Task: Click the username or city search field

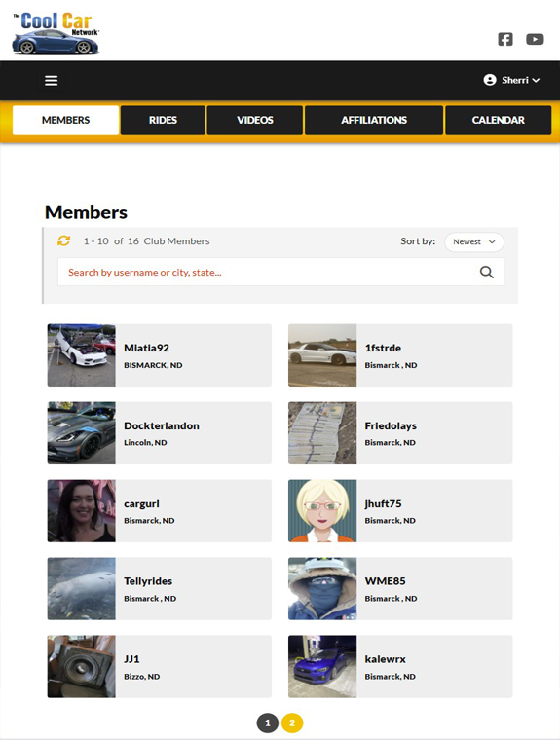Action: 280,272
